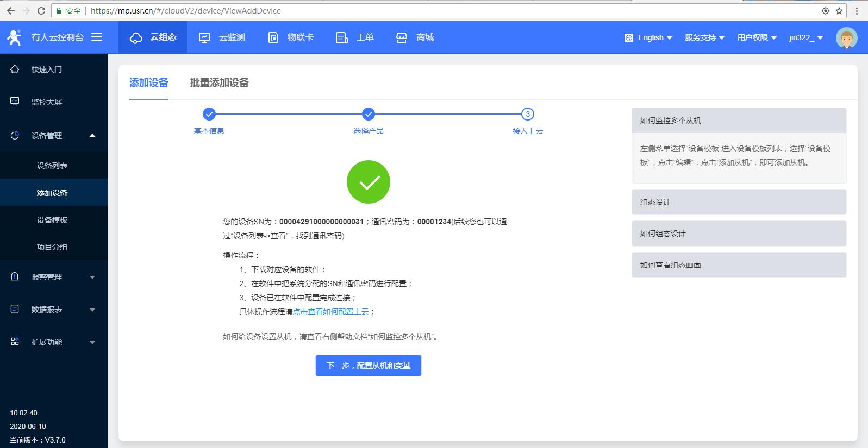Open the 用户权限 dropdown menu
Image resolution: width=868 pixels, height=448 pixels.
click(x=757, y=37)
